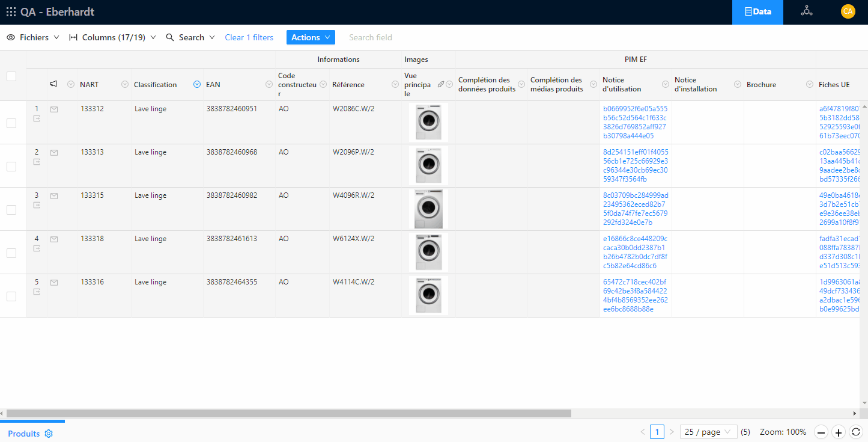
Task: Click the refresh icon next to zoom
Action: [856, 432]
